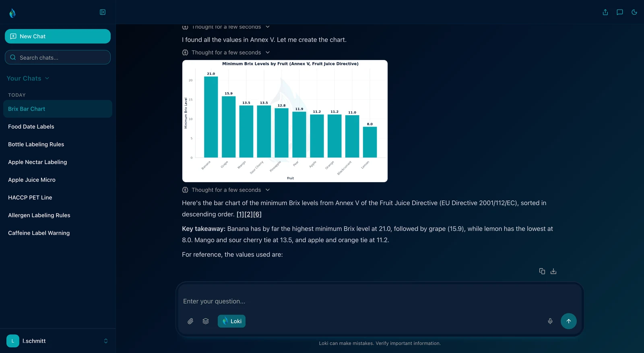Image resolution: width=644 pixels, height=353 pixels.
Task: Open the feedback comment icon
Action: (620, 12)
